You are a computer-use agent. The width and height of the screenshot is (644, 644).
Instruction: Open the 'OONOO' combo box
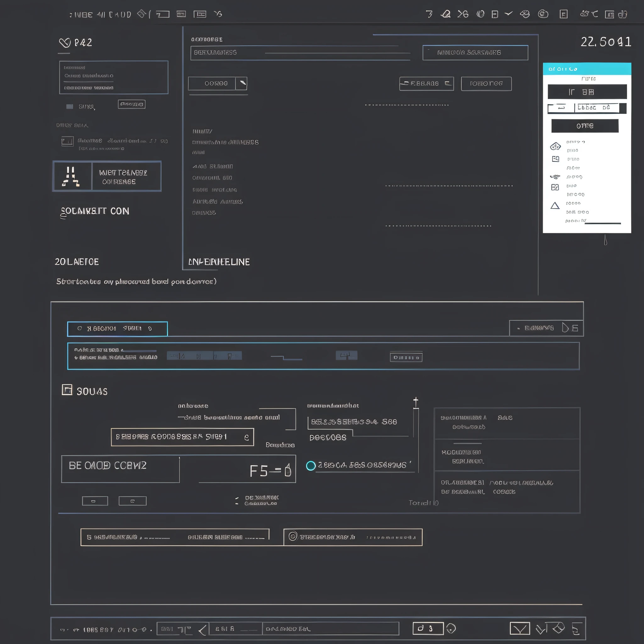218,83
